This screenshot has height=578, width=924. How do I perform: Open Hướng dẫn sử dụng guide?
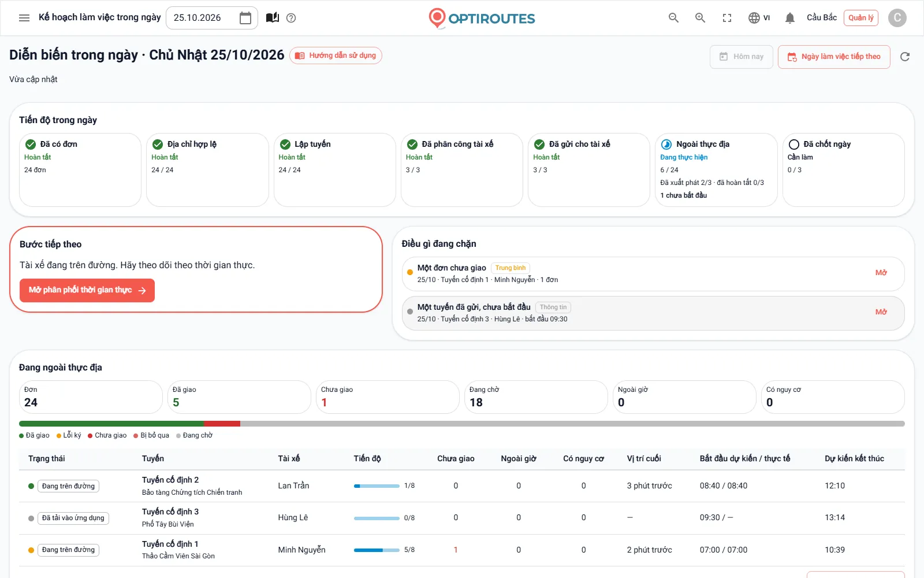336,55
